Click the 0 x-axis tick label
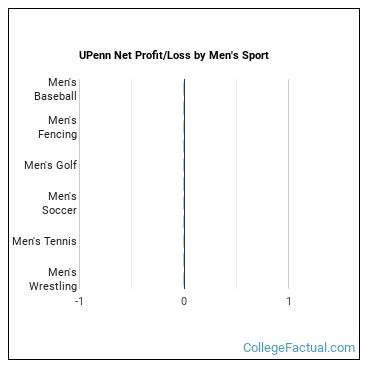 click(x=184, y=301)
